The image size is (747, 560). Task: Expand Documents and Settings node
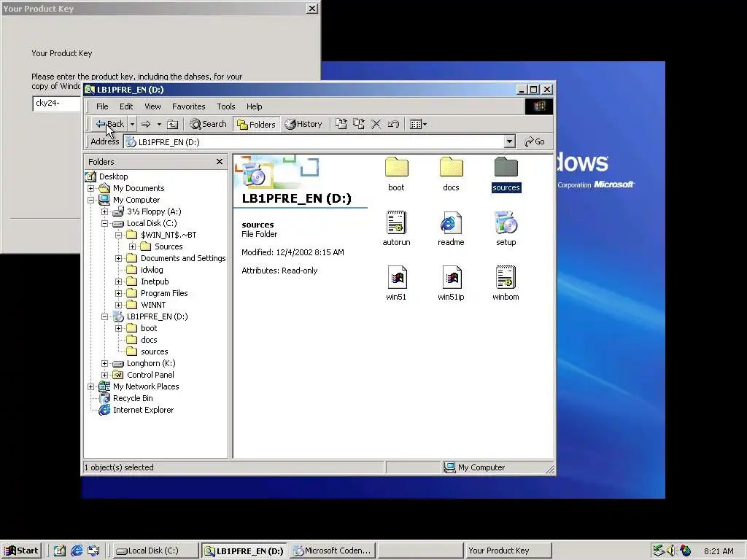click(119, 259)
